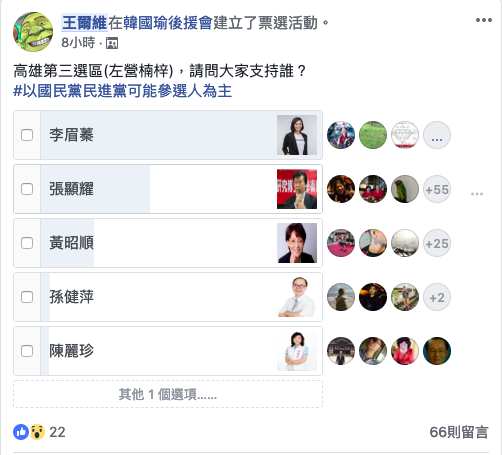This screenshot has height=455, width=502.
Task: Open the post options three-dot menu
Action: coord(484,20)
